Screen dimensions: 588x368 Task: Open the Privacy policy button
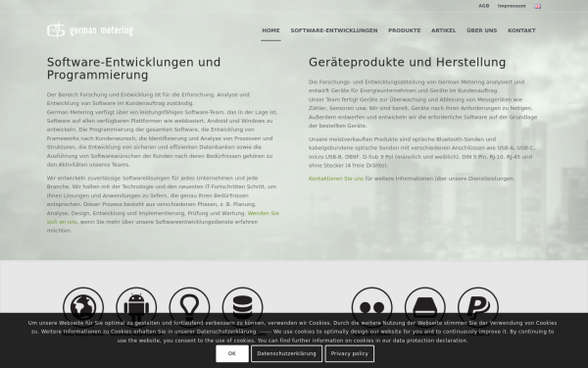[x=350, y=353]
